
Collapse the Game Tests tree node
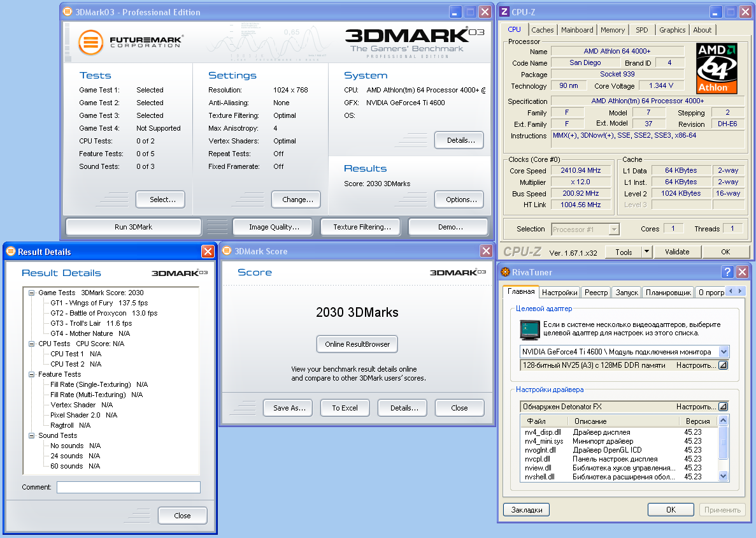pyautogui.click(x=31, y=293)
